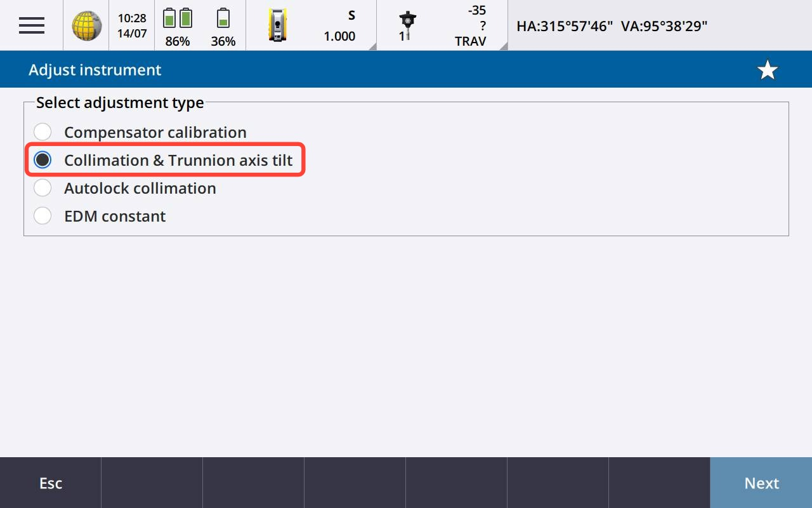812x508 pixels.
Task: Tap the Adjust instrument title bar
Action: [95, 70]
